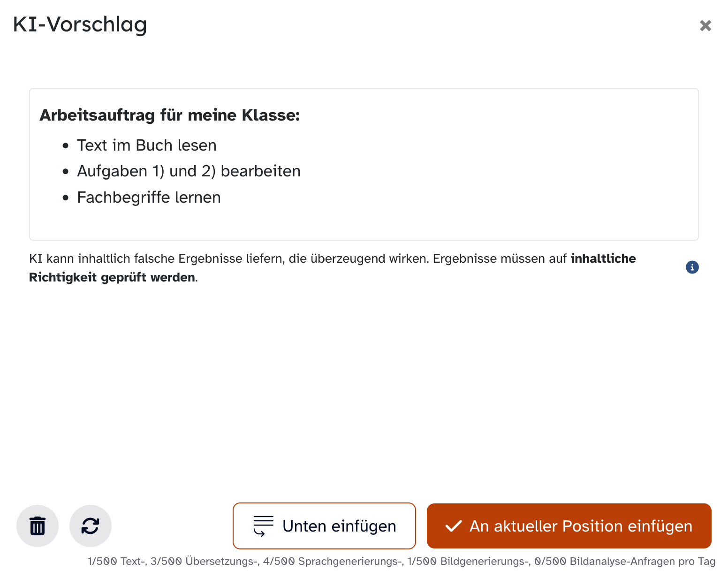Select the bullet 'Fachbegriffe lernen'
The image size is (728, 578).
[x=149, y=198]
